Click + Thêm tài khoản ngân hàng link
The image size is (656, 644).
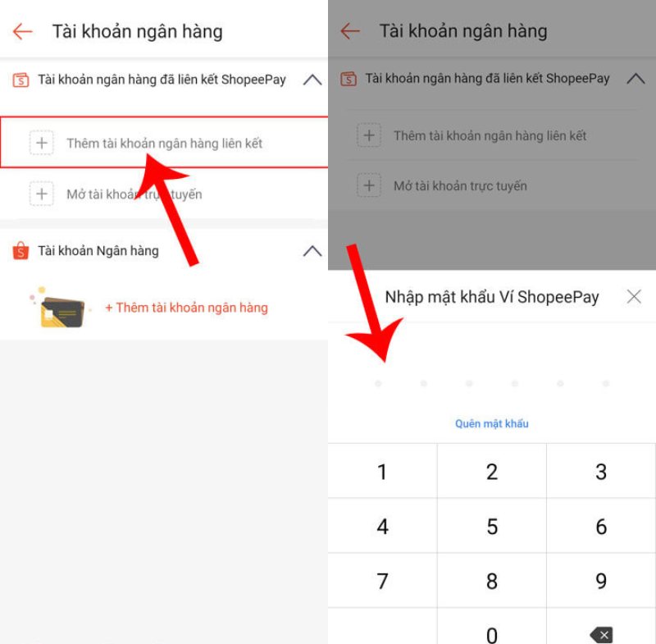(187, 308)
